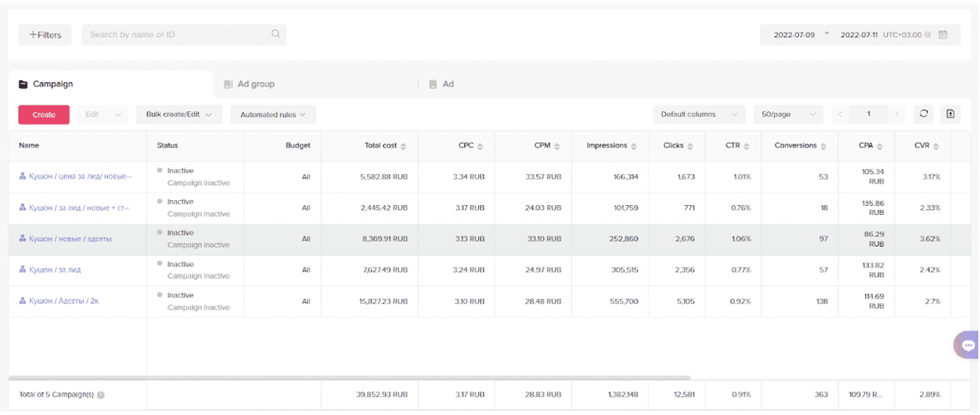
Task: Click CVR value 3.62%
Action: [x=930, y=239]
